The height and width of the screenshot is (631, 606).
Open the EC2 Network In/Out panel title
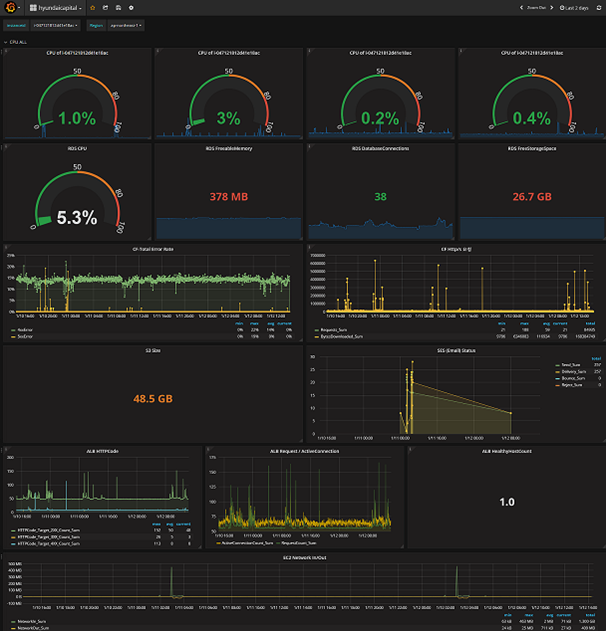304,558
